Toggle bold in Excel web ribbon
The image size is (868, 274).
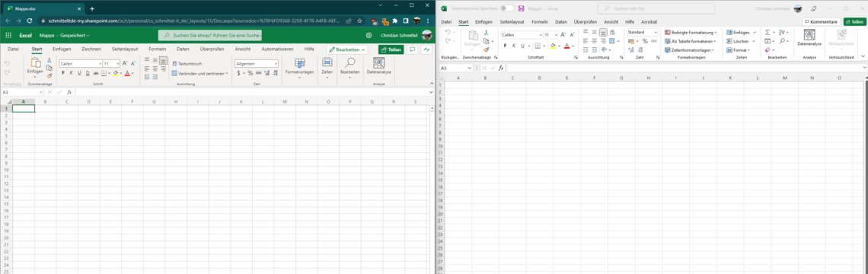pyautogui.click(x=63, y=73)
